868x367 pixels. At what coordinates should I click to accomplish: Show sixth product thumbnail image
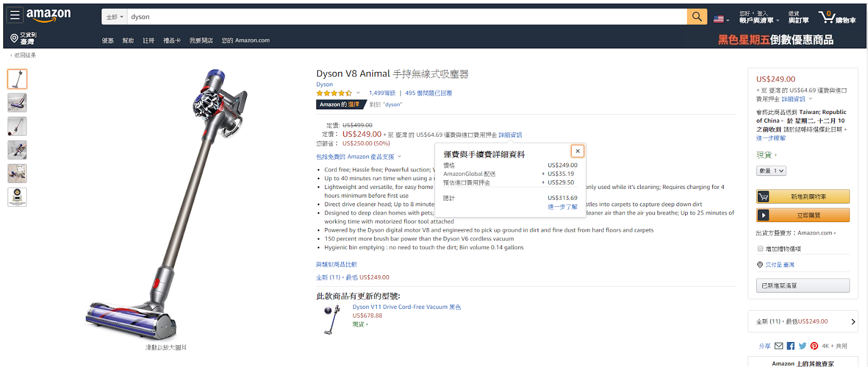[17, 197]
